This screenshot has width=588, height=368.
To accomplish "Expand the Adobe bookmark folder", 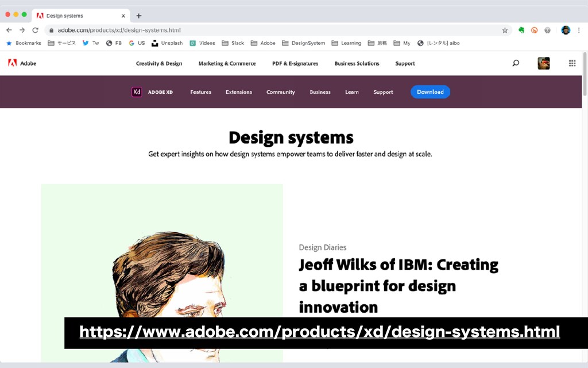I will click(x=263, y=43).
